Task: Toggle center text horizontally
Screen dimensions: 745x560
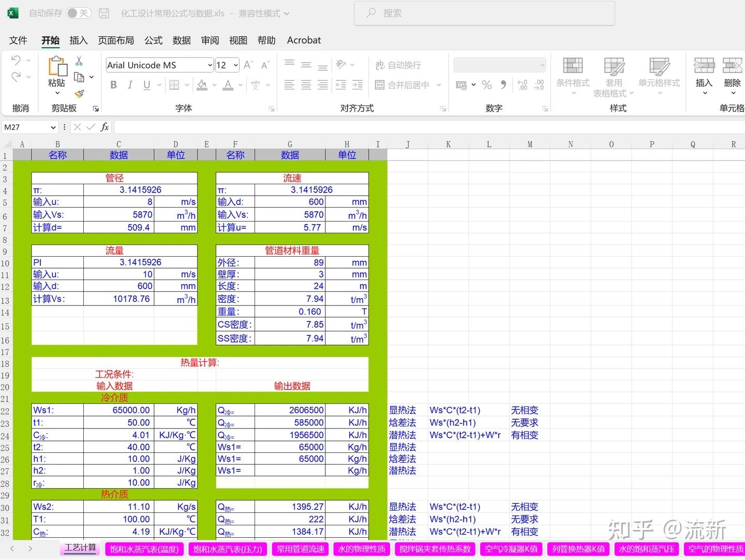Action: click(x=306, y=85)
